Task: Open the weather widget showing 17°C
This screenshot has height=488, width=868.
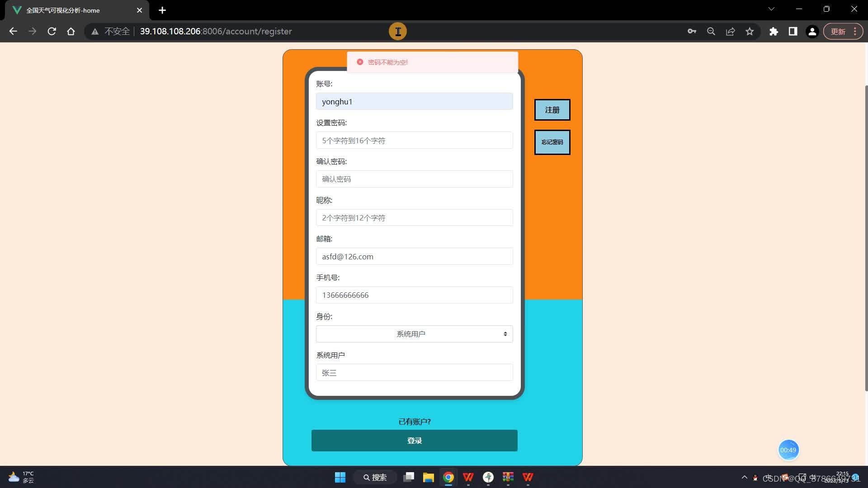Action: click(x=21, y=477)
